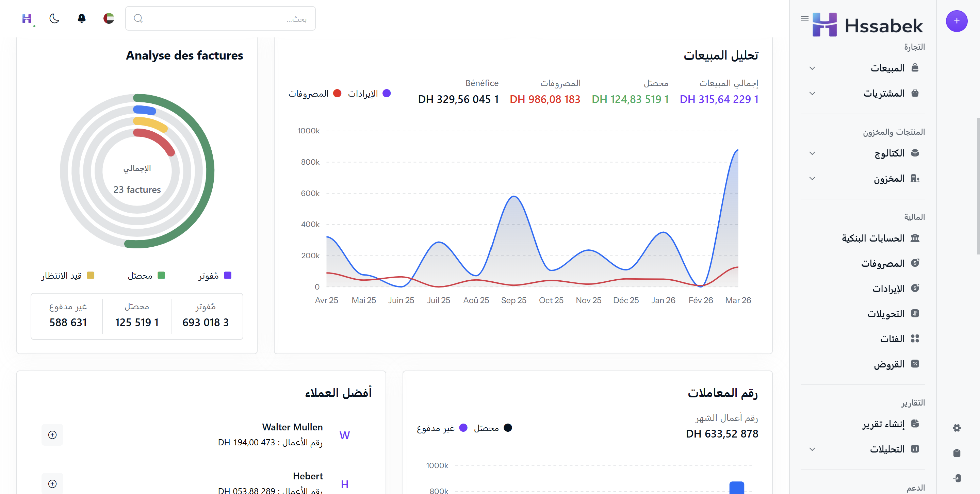980x494 pixels.
Task: Toggle المصروفات series in sales chart legend
Action: 315,94
